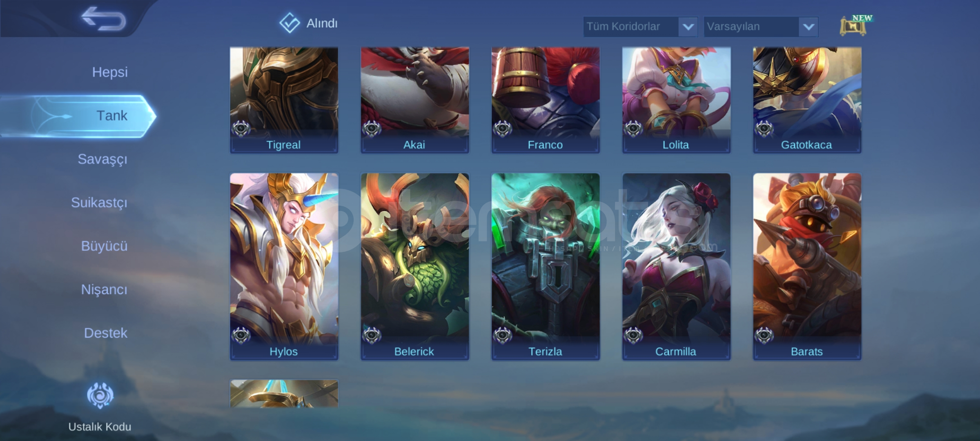Click the Varsayılan dropdown arrow

click(x=808, y=27)
